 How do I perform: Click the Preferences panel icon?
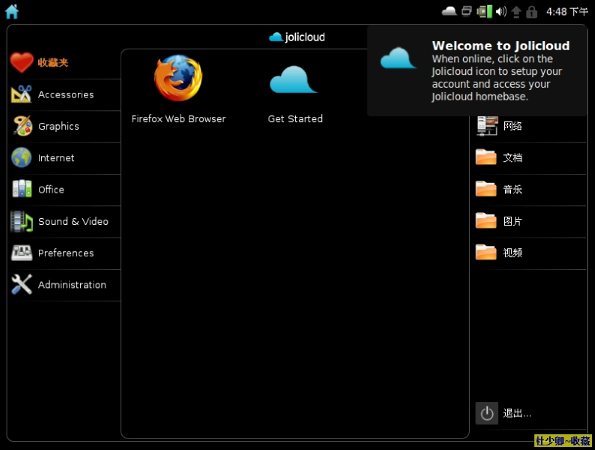point(22,253)
